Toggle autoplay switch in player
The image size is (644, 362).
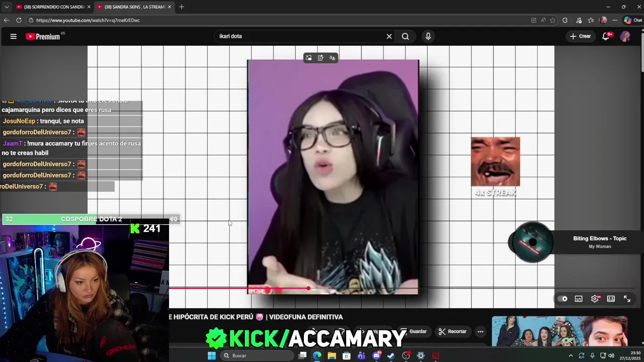(x=562, y=299)
